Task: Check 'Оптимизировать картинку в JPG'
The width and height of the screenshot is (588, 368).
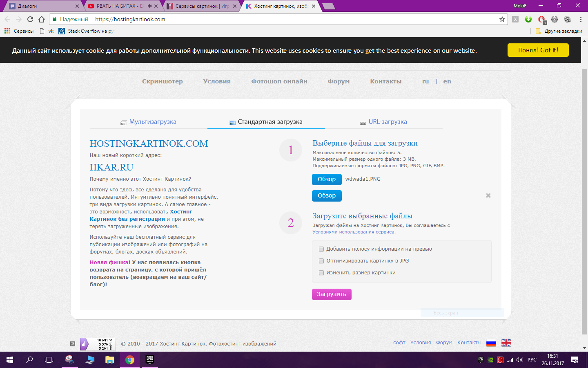Action: [x=321, y=260]
